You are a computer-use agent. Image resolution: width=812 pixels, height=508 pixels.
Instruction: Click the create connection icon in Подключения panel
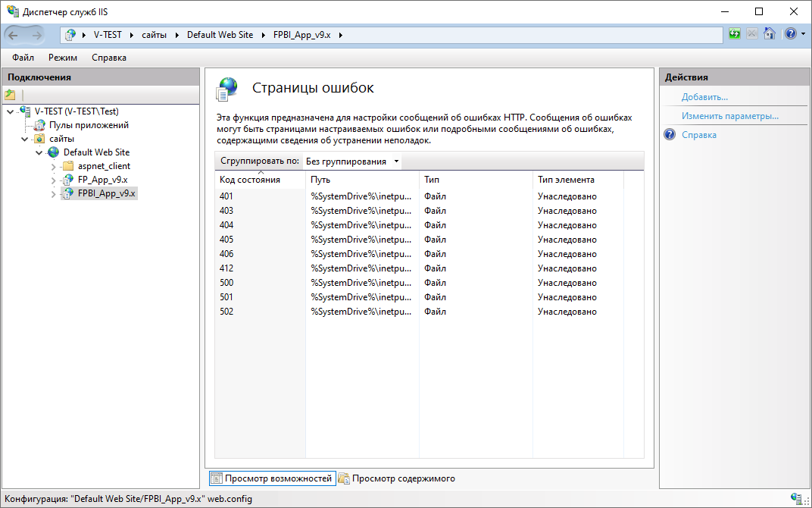[10, 95]
